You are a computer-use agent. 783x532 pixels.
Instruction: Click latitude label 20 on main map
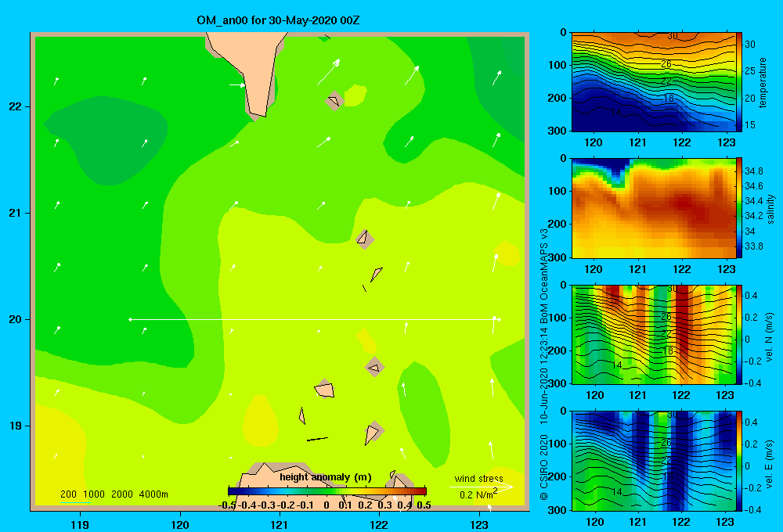pyautogui.click(x=16, y=319)
